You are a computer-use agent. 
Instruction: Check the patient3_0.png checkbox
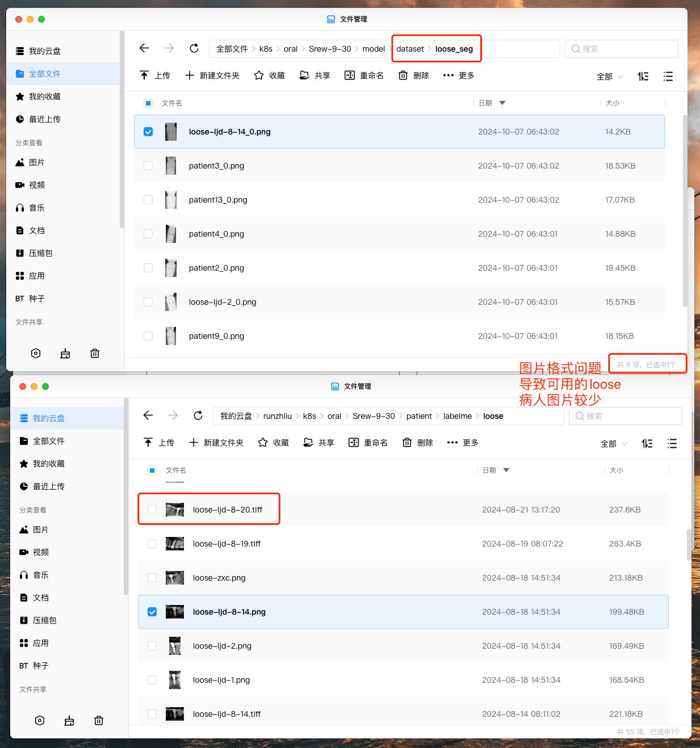(148, 166)
